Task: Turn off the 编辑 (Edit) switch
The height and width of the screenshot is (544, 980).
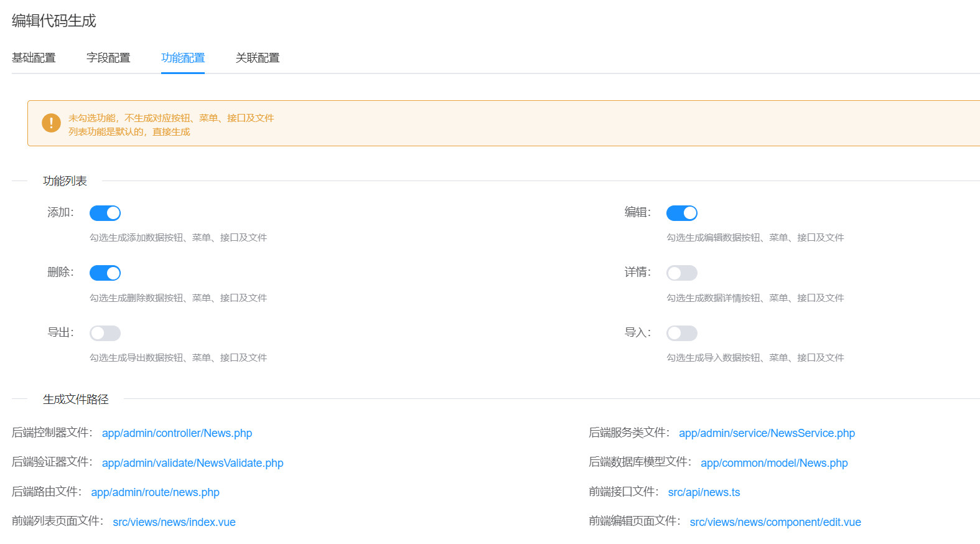Action: tap(682, 213)
